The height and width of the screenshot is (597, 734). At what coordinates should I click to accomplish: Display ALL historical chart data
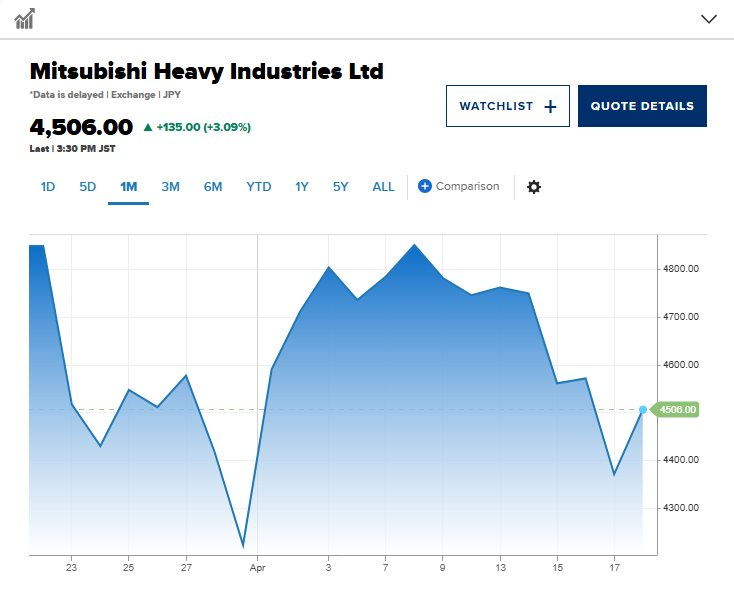point(383,187)
